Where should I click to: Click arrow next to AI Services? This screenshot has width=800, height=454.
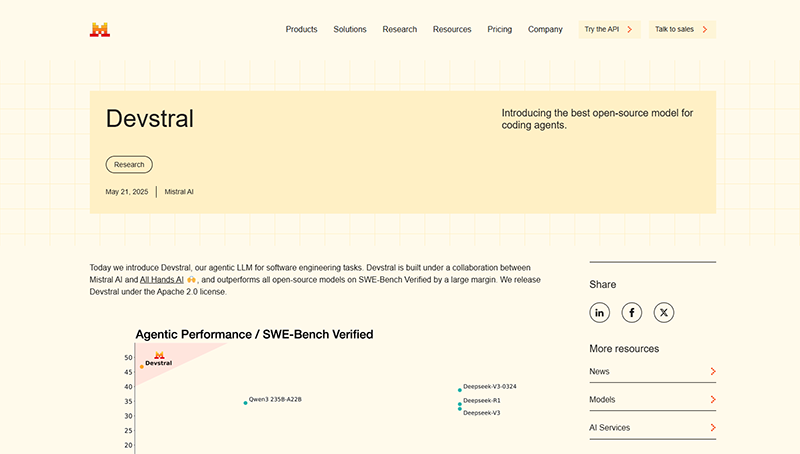713,427
